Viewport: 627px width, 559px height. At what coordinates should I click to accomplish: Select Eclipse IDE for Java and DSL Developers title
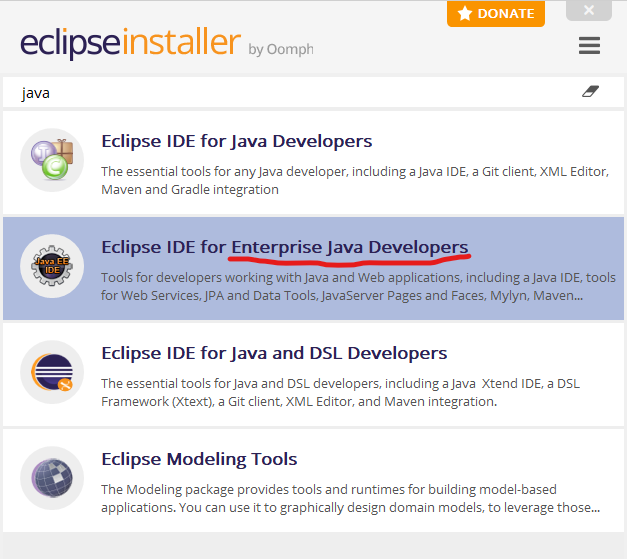coord(274,353)
